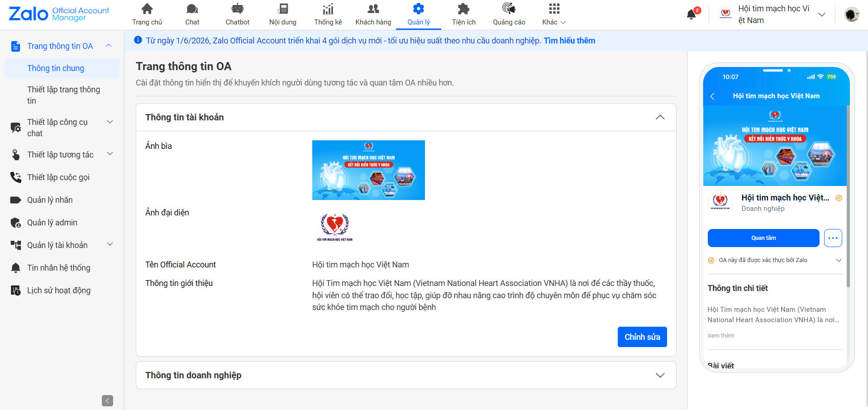Open the Thống kê statistics chart icon

click(328, 9)
